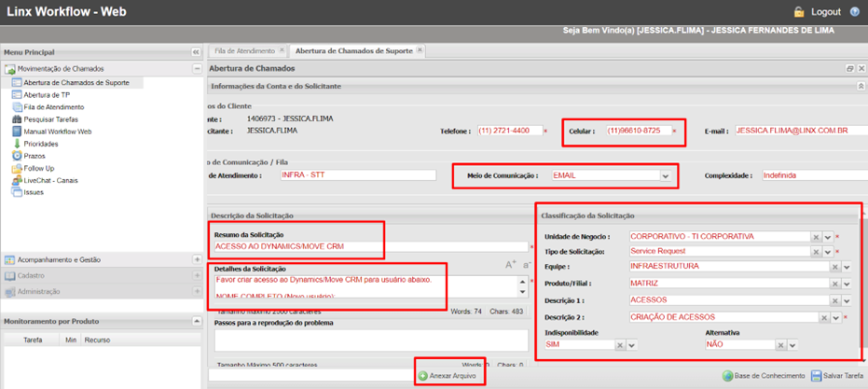
Task: Select the Abertura de Chamados de Suporte tab
Action: pyautogui.click(x=353, y=50)
